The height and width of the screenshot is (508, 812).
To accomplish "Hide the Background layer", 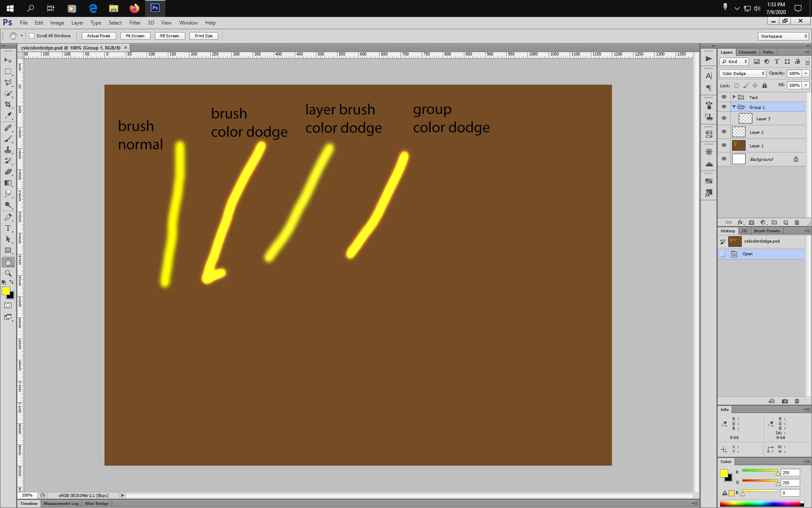I will (724, 159).
